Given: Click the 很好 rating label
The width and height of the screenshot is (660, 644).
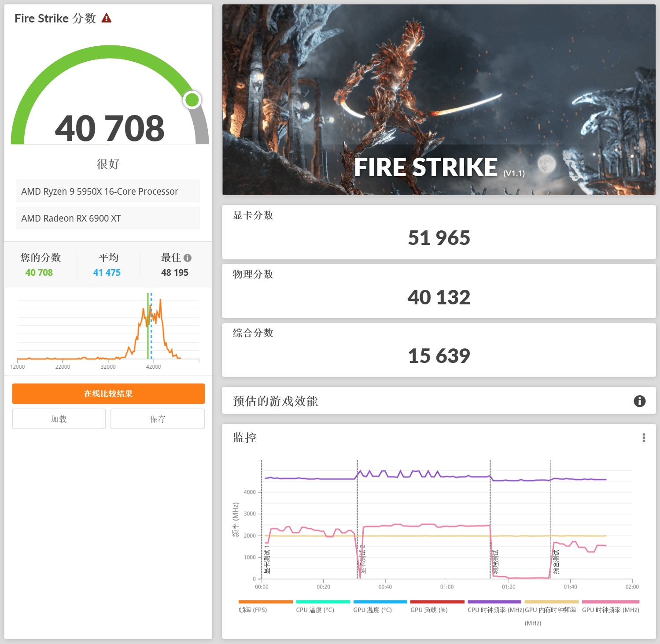Looking at the screenshot, I should [x=108, y=164].
